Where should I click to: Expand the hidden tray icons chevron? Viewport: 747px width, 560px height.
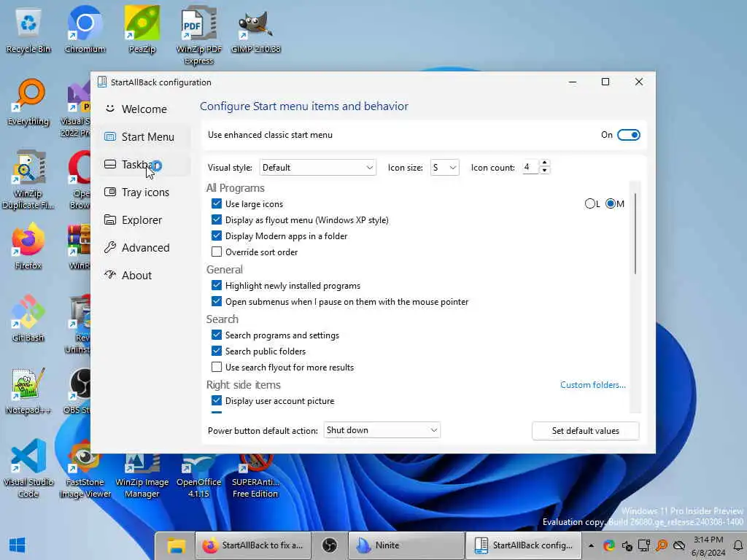pyautogui.click(x=591, y=545)
